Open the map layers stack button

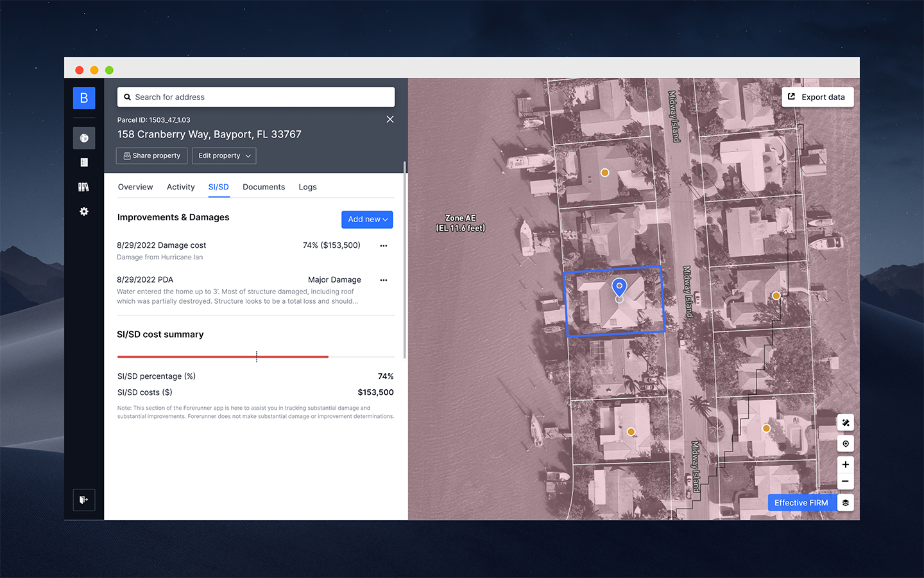click(x=846, y=503)
